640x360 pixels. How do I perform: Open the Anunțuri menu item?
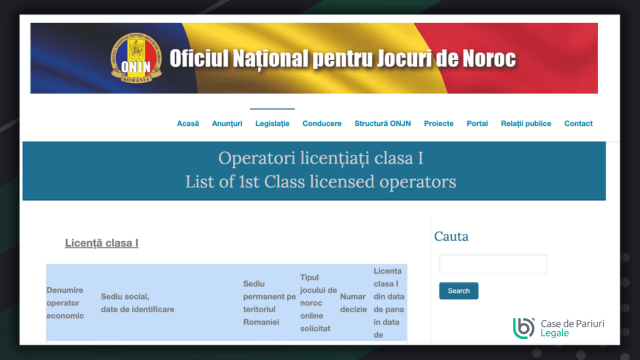coord(227,123)
